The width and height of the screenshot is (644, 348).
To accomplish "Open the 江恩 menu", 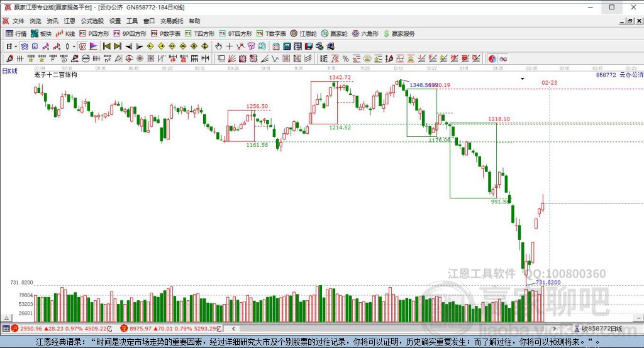I will click(69, 21).
